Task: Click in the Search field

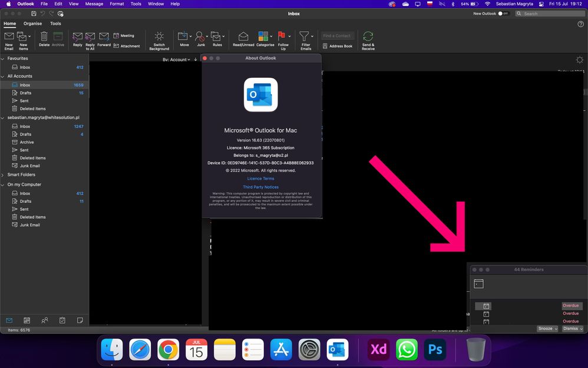Action: point(548,13)
